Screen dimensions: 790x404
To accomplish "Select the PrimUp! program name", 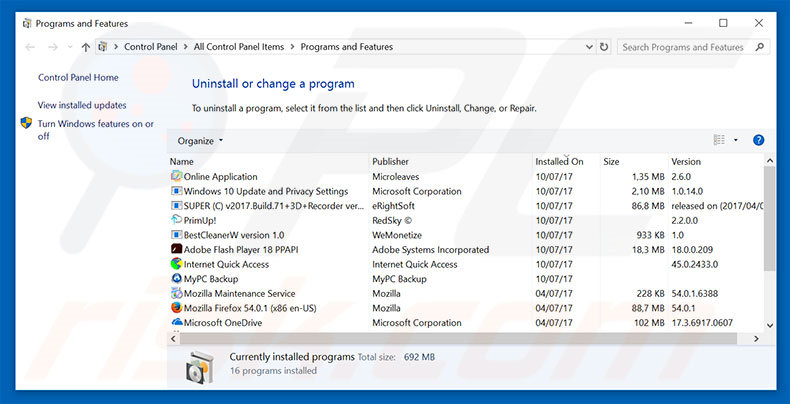I will point(200,220).
